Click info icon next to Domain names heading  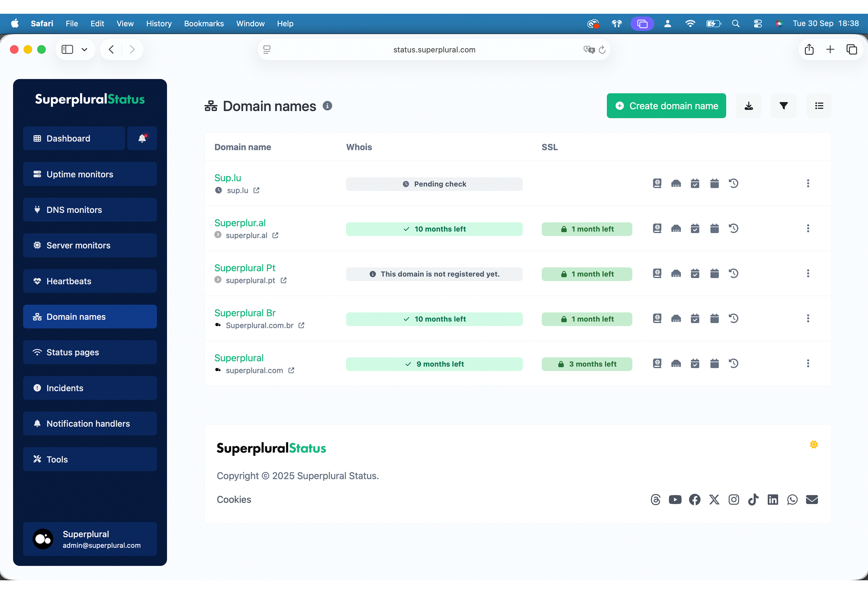327,106
